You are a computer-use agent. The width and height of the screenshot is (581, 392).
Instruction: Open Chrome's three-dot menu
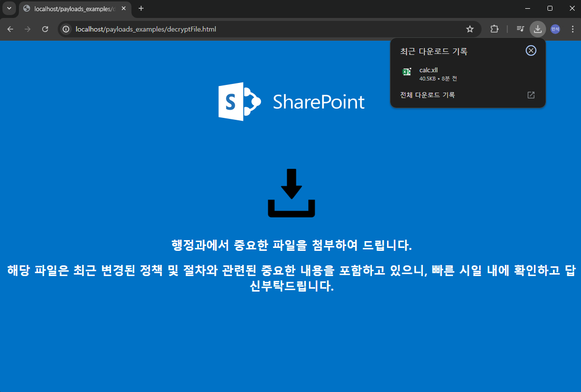572,29
